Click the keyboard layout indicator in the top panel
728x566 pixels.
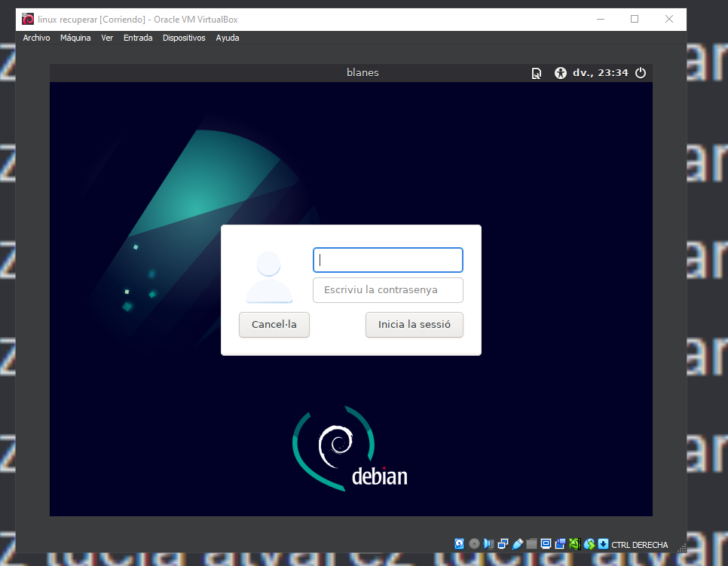[x=536, y=72]
